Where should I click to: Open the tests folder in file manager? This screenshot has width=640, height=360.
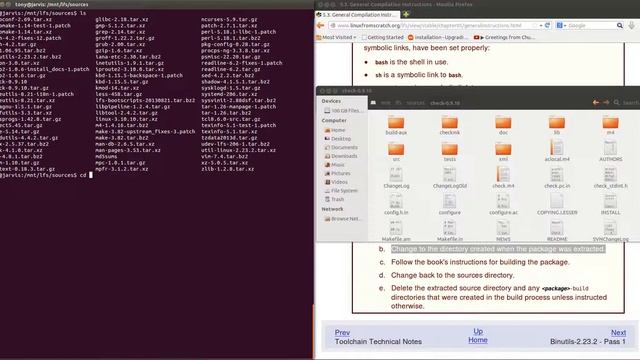click(449, 152)
